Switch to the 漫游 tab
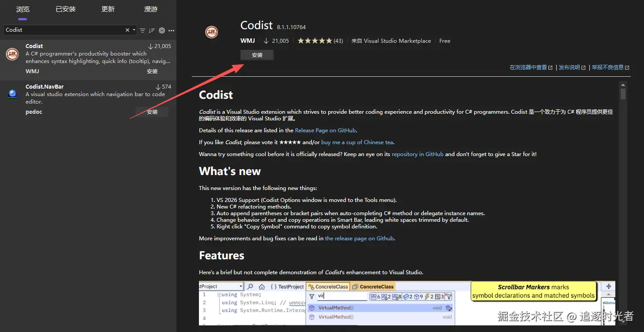 (151, 9)
